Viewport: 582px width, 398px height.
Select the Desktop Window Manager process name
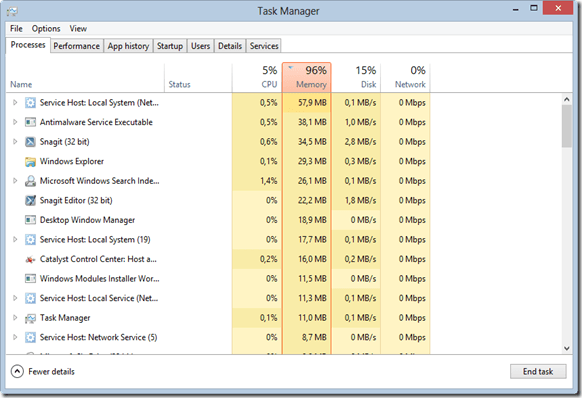tap(87, 220)
